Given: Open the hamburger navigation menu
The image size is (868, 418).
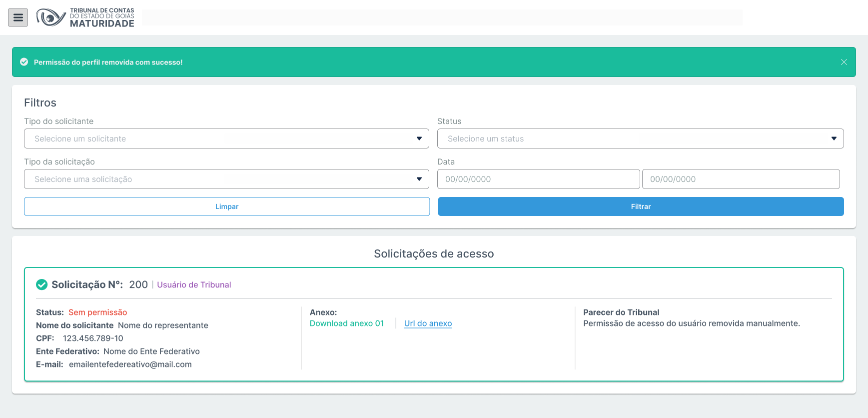Looking at the screenshot, I should click(18, 17).
